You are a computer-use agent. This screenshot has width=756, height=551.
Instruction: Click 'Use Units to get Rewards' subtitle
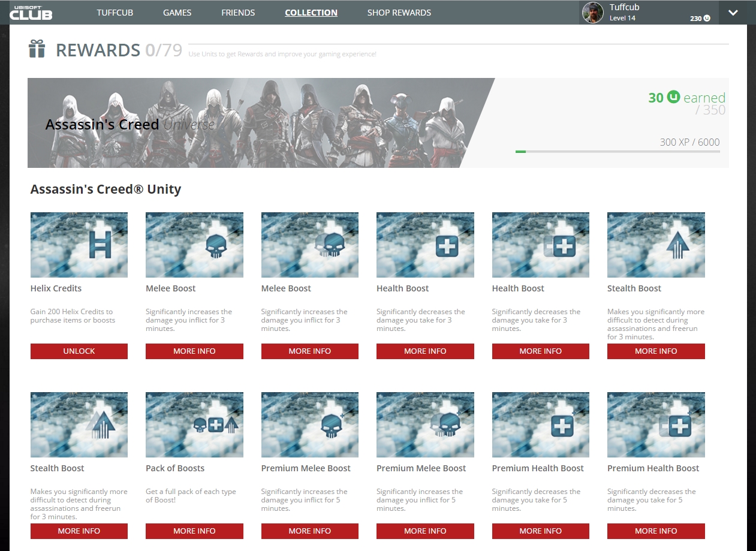(282, 54)
